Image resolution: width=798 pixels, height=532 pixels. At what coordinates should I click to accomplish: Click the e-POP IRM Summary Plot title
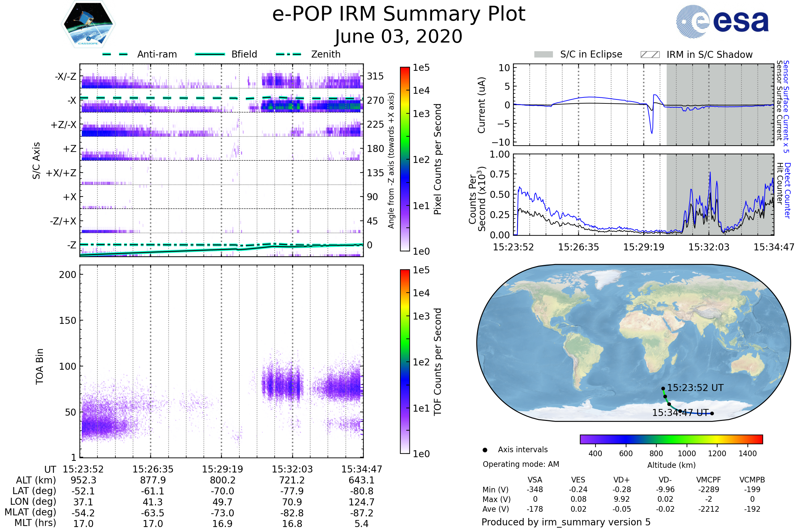tap(399, 14)
